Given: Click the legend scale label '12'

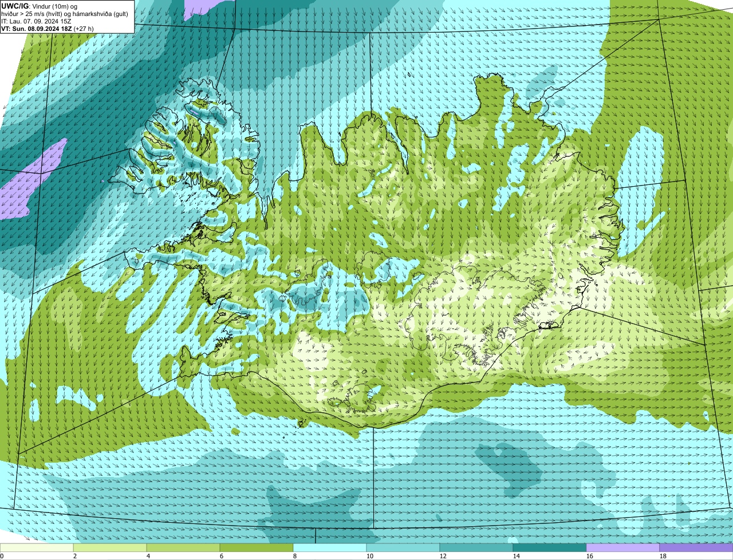Looking at the screenshot, I should 443,556.
